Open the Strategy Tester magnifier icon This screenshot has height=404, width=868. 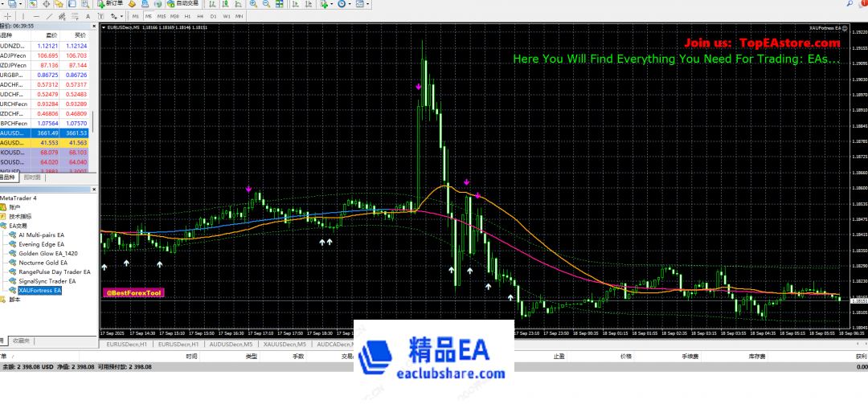(85, 4)
